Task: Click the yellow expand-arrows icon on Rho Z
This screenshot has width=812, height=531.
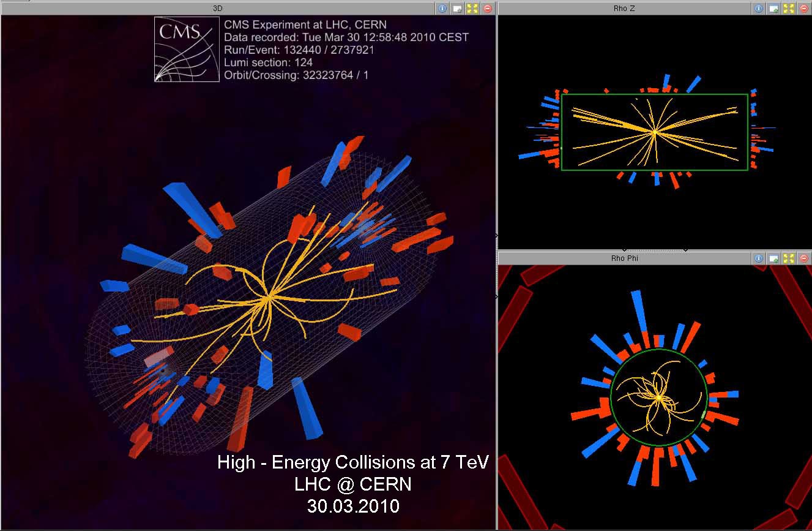Action: click(788, 9)
